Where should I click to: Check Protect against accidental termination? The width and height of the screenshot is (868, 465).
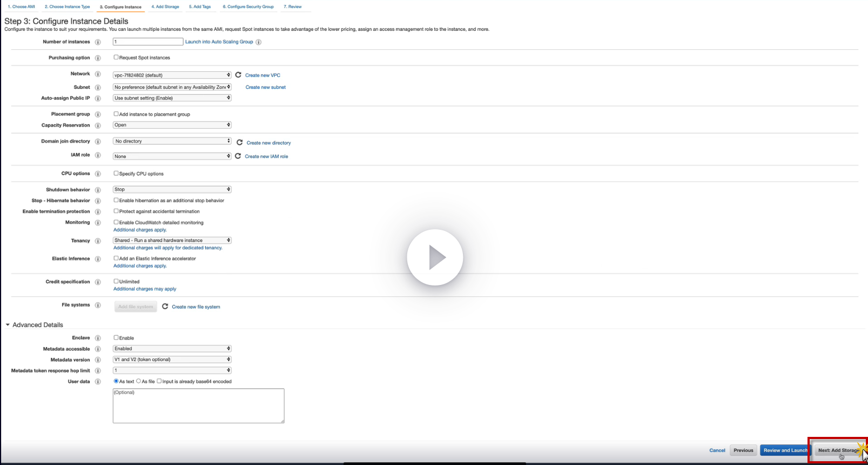point(116,211)
